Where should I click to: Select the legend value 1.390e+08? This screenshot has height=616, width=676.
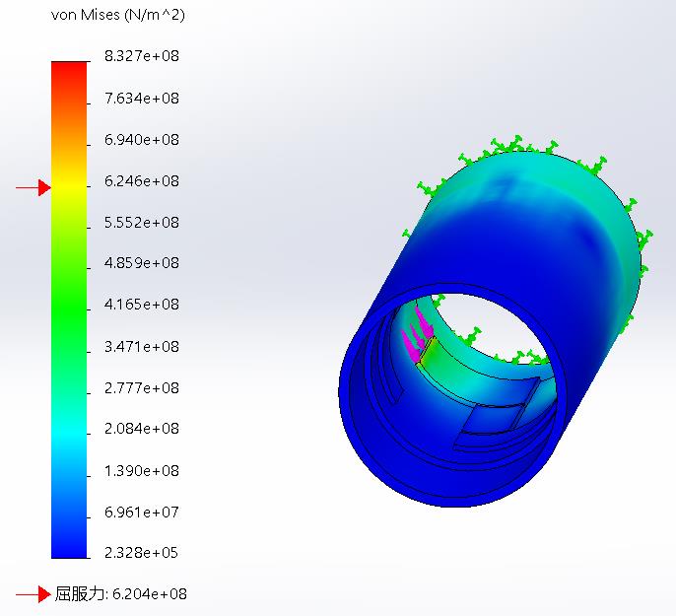pyautogui.click(x=142, y=471)
